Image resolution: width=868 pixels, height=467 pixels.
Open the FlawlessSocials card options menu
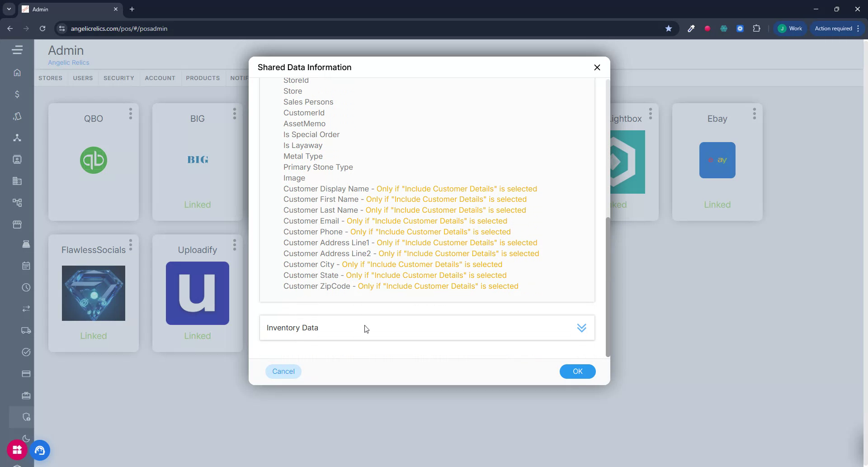(131, 245)
